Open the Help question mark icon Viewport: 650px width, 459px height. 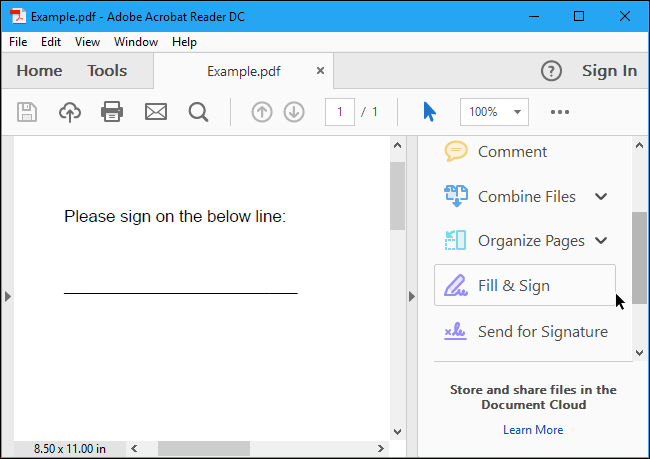click(x=551, y=71)
